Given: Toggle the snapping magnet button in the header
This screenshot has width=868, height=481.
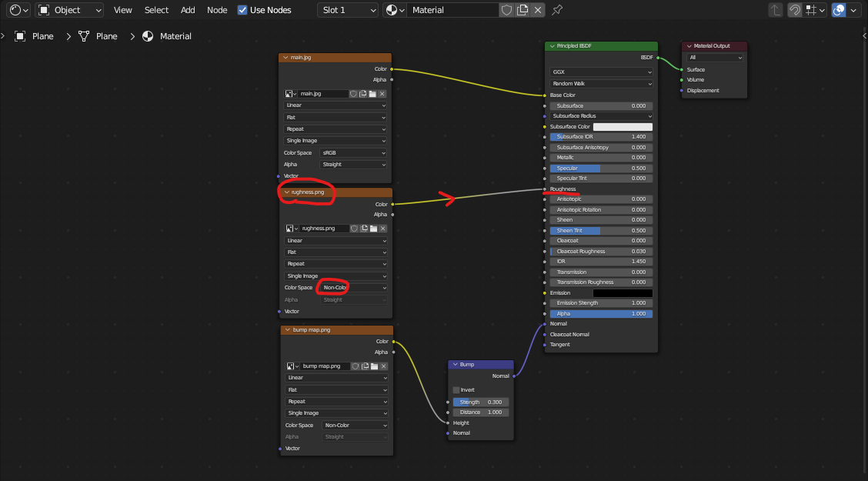Looking at the screenshot, I should pyautogui.click(x=794, y=10).
